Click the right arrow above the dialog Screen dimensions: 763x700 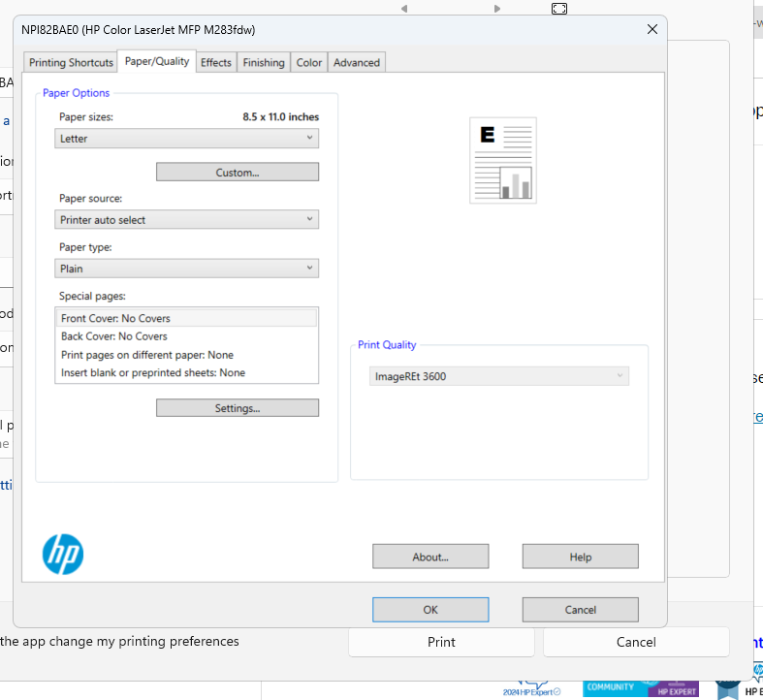click(496, 9)
